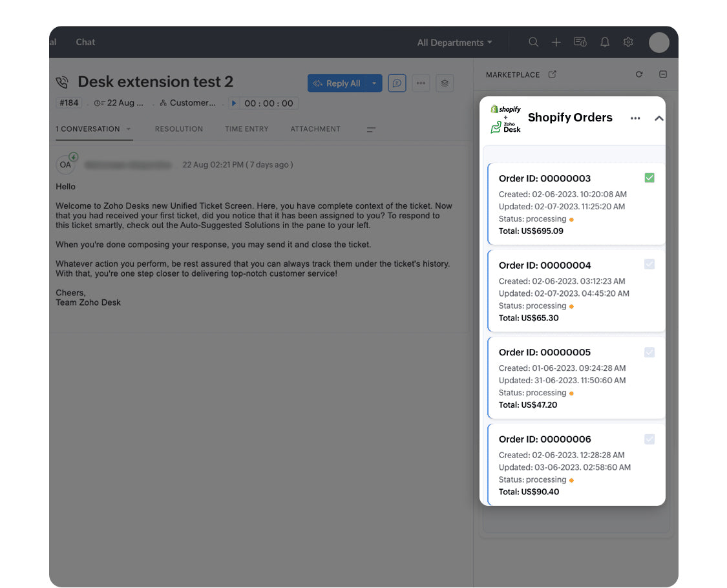727x588 pixels.
Task: Click the Reply All button
Action: click(x=337, y=83)
